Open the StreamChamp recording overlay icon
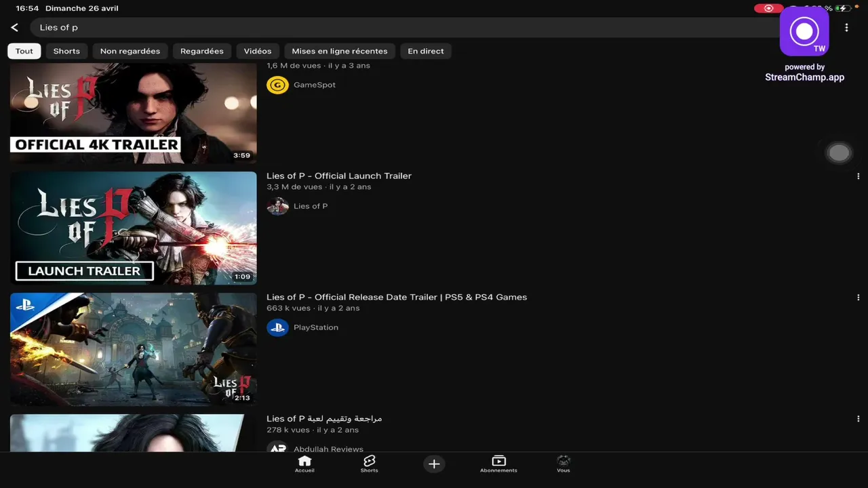The height and width of the screenshot is (488, 868). point(804,32)
